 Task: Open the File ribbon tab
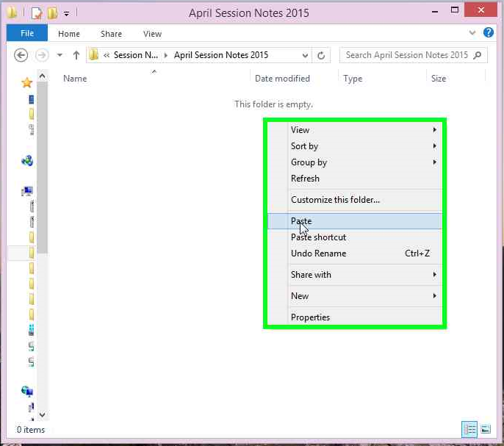coord(27,33)
